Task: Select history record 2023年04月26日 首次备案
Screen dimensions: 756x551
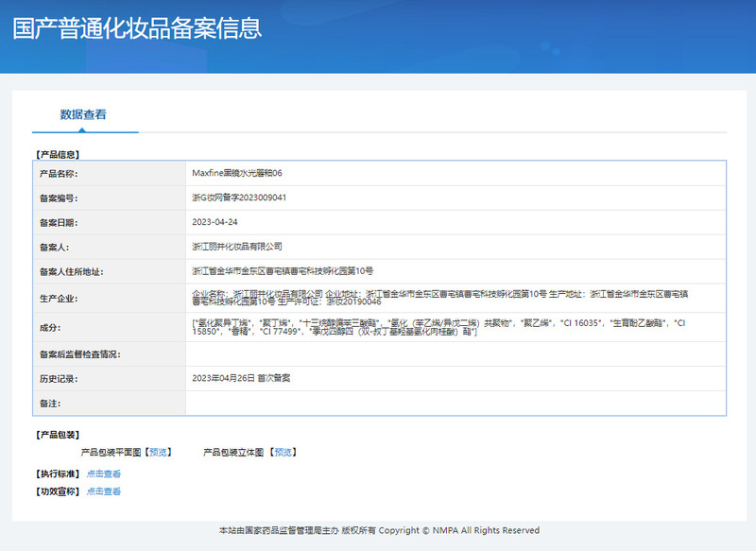Action: point(241,378)
